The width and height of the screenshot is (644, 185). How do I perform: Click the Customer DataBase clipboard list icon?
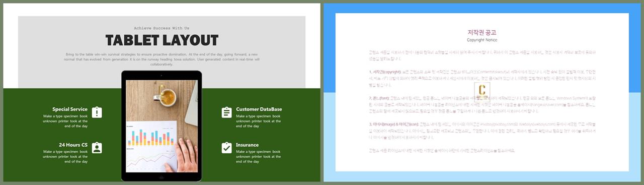click(226, 112)
